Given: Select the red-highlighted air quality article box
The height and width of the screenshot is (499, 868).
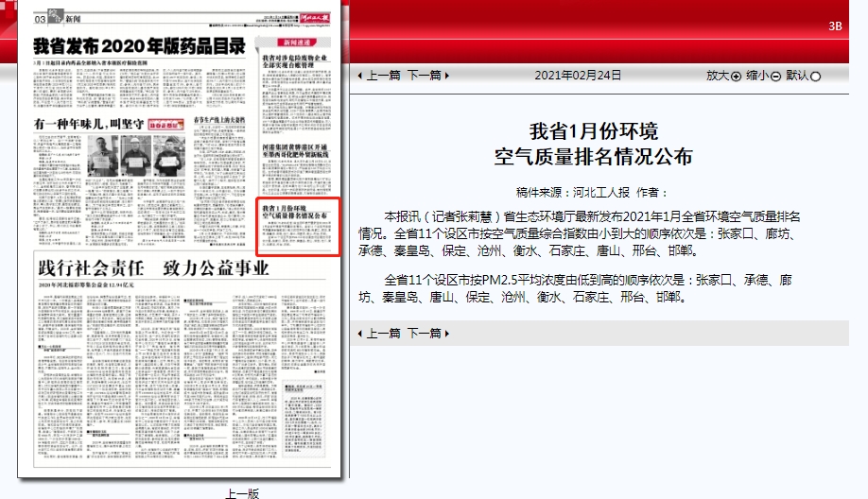Looking at the screenshot, I should pyautogui.click(x=298, y=226).
